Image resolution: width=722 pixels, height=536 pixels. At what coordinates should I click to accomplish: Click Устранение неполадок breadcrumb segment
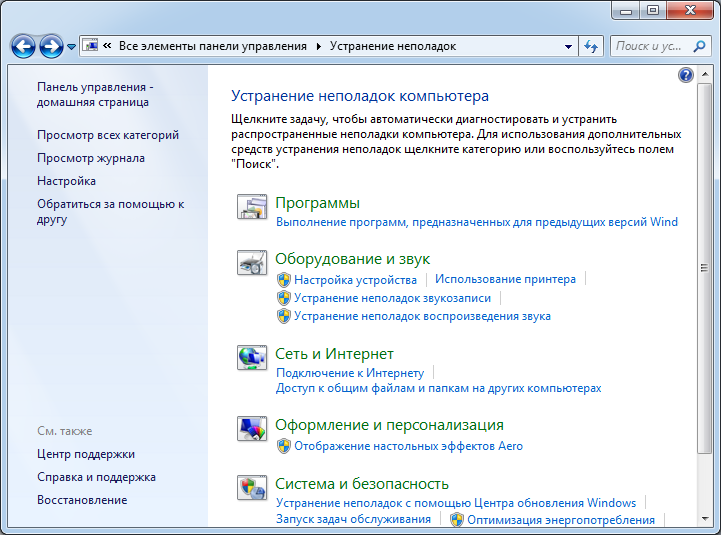pyautogui.click(x=393, y=46)
